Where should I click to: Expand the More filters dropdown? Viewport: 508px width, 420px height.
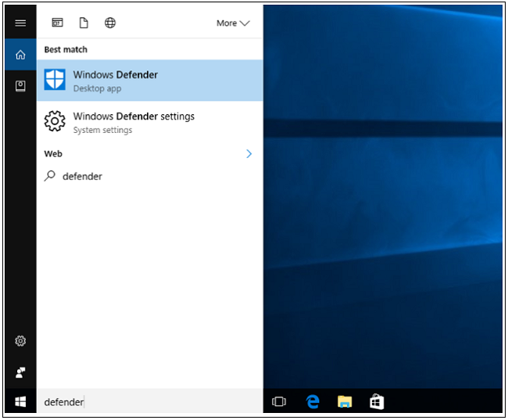233,23
